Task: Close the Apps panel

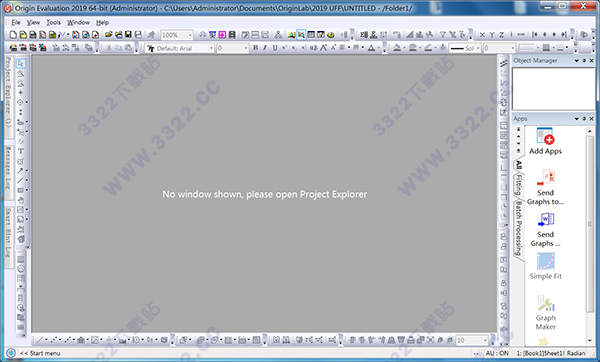Action: pos(592,119)
